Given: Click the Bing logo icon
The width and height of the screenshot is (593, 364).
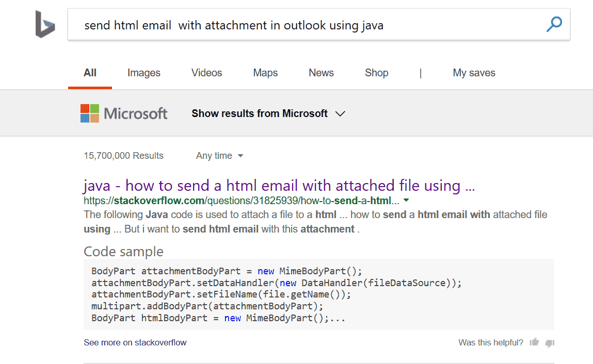Looking at the screenshot, I should (45, 24).
